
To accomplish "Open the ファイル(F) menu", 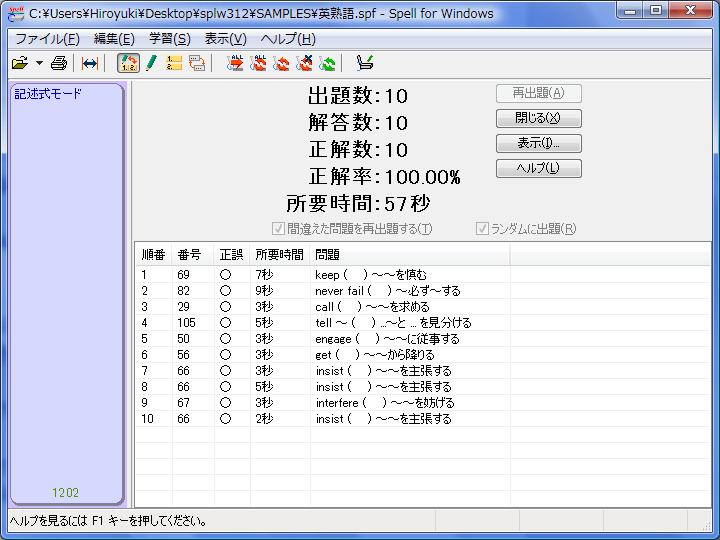I will (x=47, y=39).
